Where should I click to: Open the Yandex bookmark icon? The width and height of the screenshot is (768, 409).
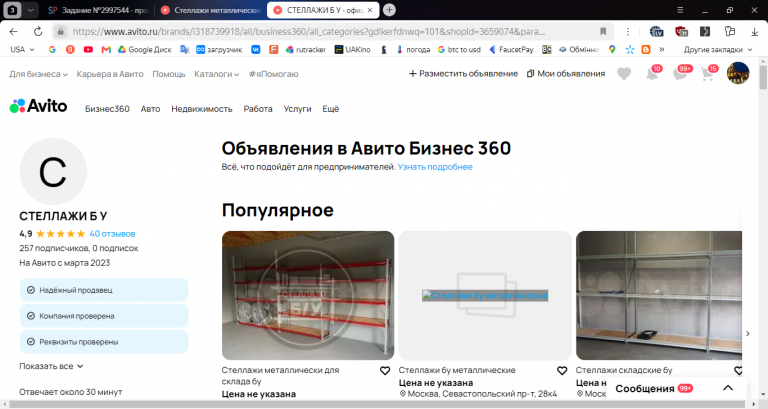pos(70,49)
